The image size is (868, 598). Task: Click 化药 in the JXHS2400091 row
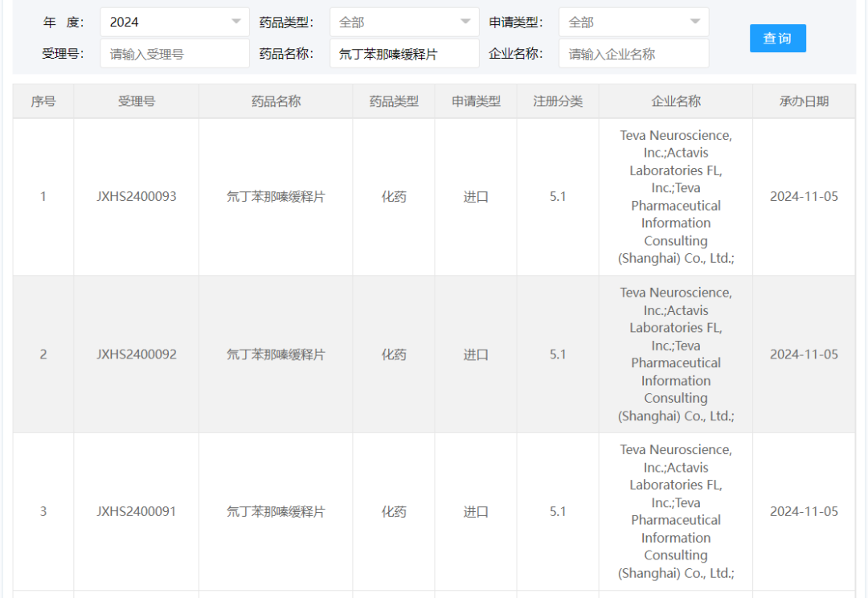click(394, 512)
